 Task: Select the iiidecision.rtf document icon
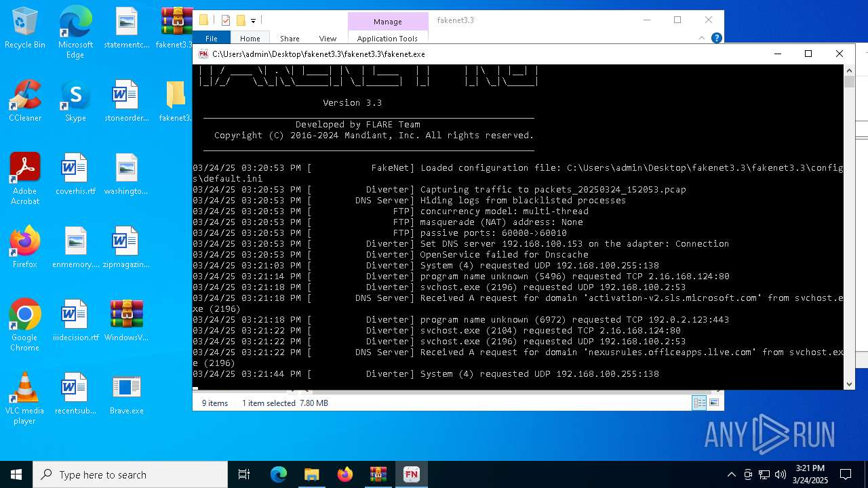tap(75, 321)
